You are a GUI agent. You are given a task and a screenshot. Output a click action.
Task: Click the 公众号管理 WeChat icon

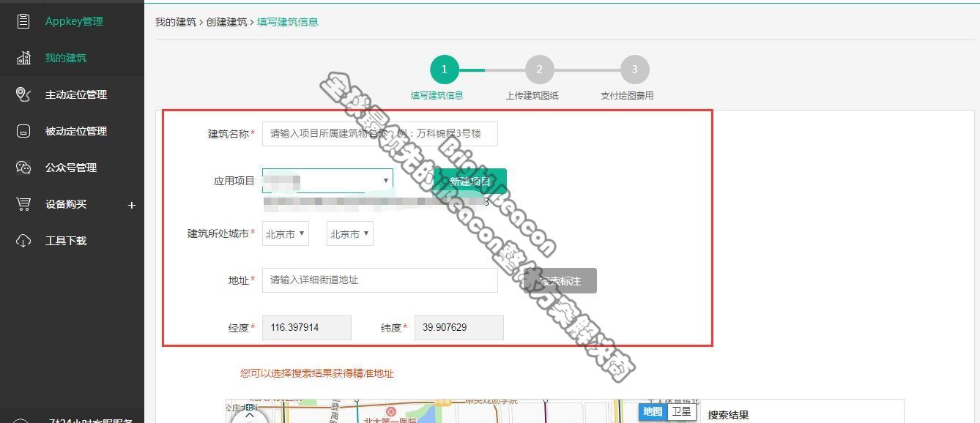click(x=23, y=168)
